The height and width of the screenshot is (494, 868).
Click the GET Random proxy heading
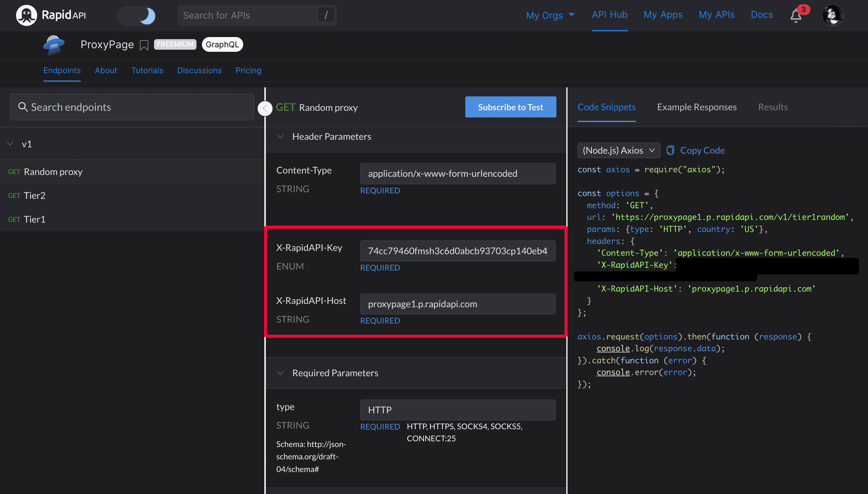tap(316, 107)
